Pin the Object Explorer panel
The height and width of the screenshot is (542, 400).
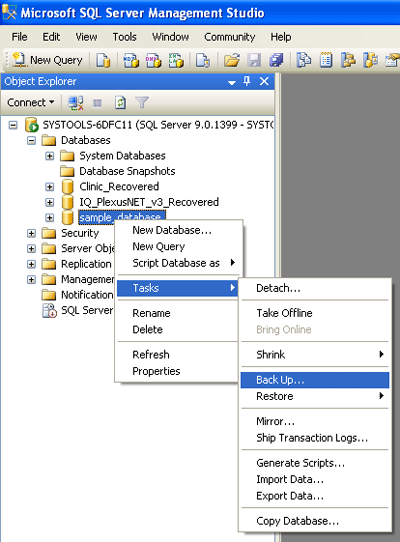tap(246, 81)
